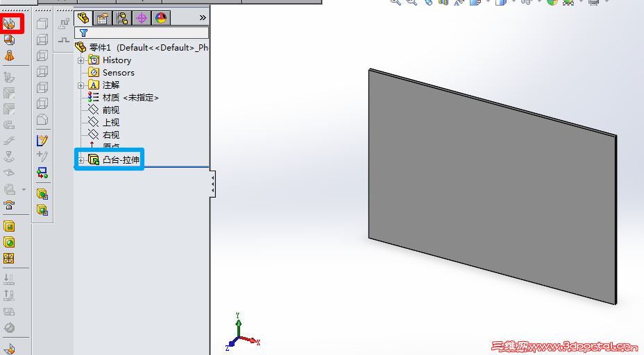Viewport: 644px width, 355px height.
Task: Open the FeatureManager design tree tab
Action: point(83,17)
